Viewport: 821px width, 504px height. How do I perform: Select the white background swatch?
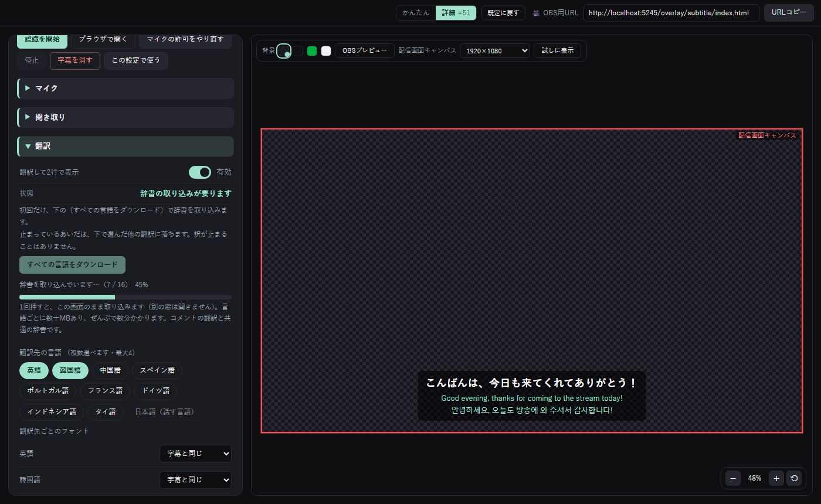pos(326,51)
